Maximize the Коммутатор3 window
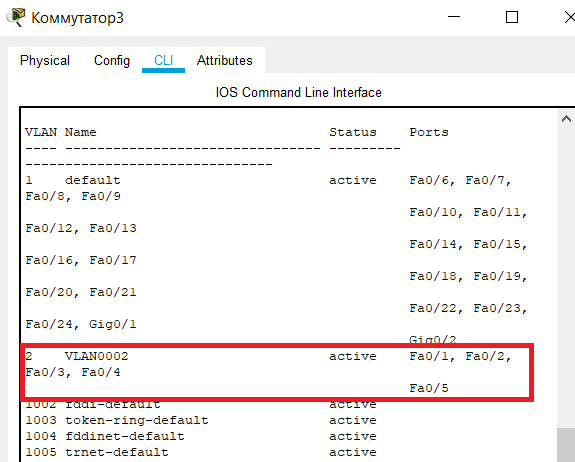 (512, 17)
